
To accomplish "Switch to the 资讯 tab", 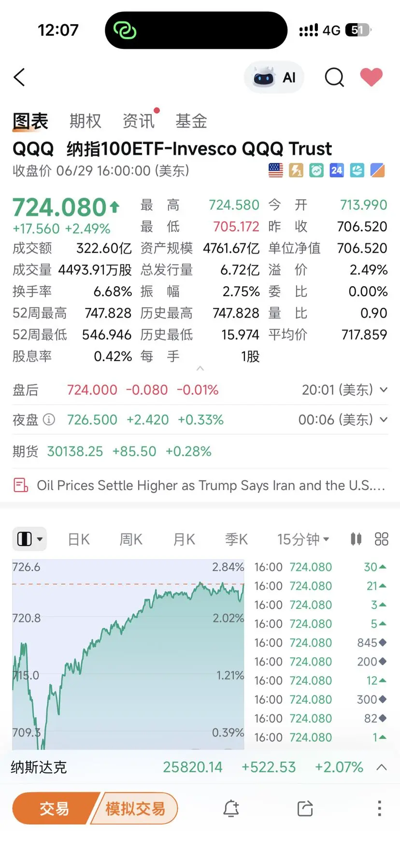I will tap(139, 121).
